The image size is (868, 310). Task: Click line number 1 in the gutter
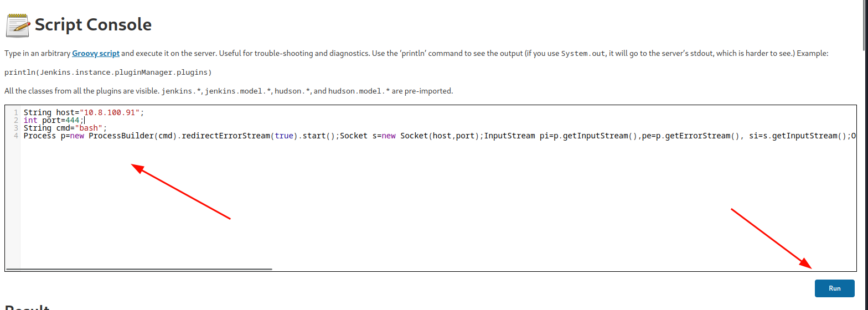[x=16, y=112]
